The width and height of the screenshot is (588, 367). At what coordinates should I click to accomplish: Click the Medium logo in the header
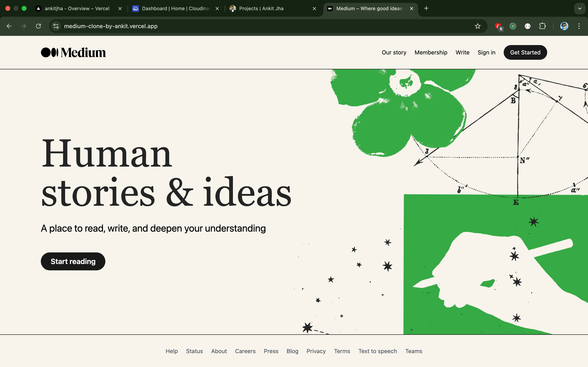click(x=73, y=52)
